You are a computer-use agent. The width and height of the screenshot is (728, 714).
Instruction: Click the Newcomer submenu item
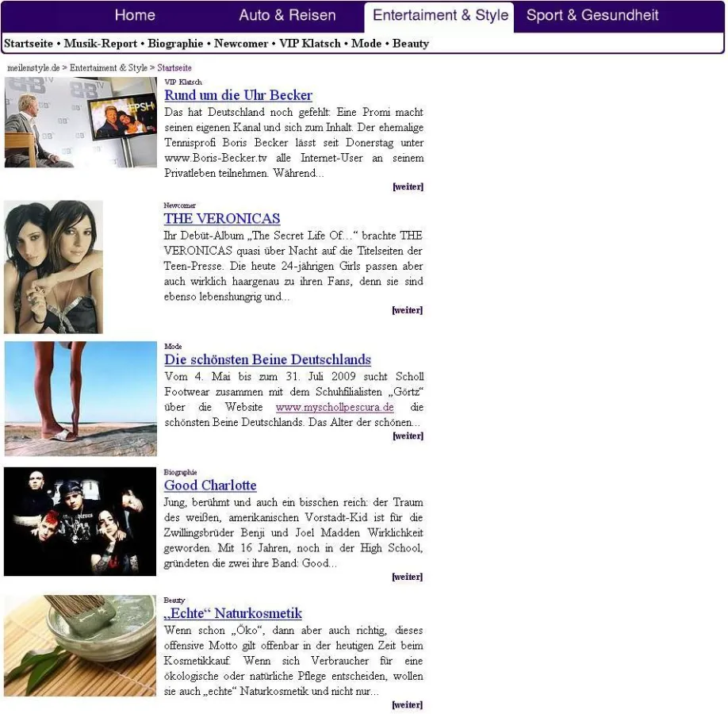(x=241, y=44)
